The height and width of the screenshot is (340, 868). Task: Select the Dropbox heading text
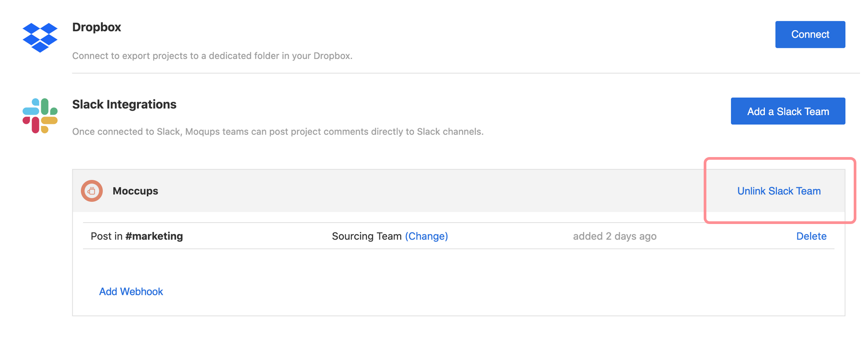[x=96, y=27]
